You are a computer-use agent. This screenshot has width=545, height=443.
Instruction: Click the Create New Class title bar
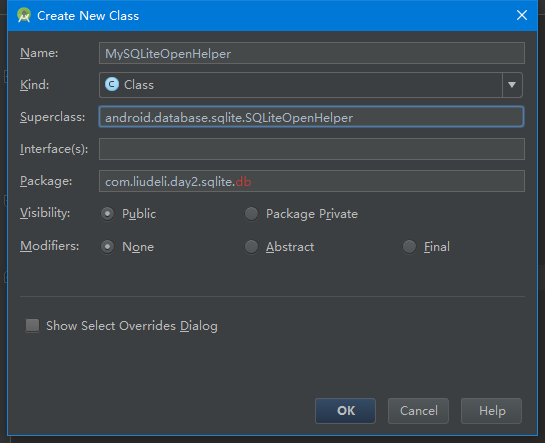tap(272, 16)
